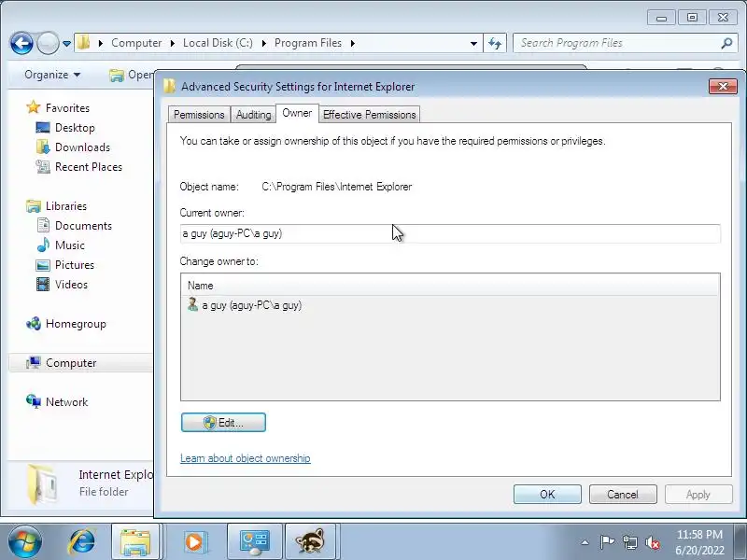Launch Internet Explorer from taskbar
Screen dimensions: 747x560
click(82, 541)
